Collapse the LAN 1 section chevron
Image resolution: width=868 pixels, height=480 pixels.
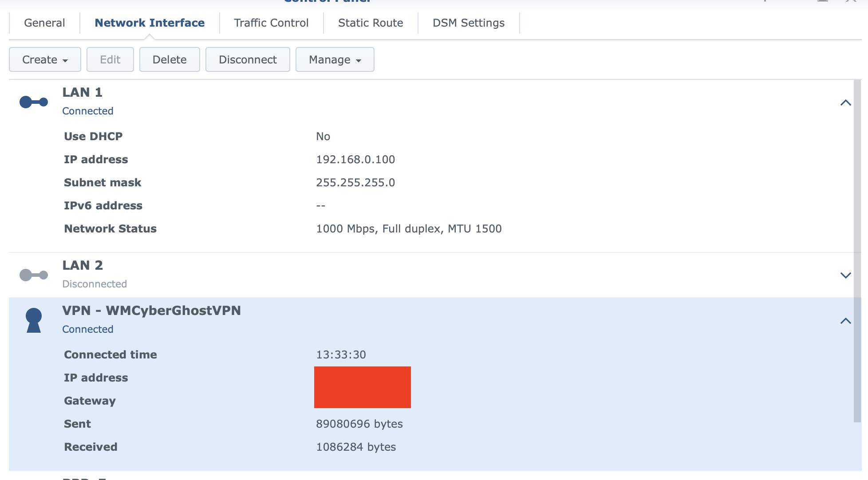(845, 103)
